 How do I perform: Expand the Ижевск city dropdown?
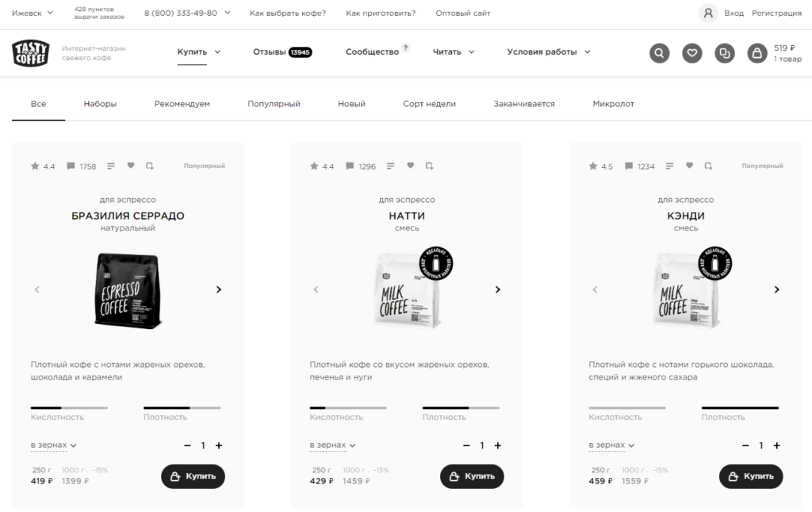click(x=33, y=13)
